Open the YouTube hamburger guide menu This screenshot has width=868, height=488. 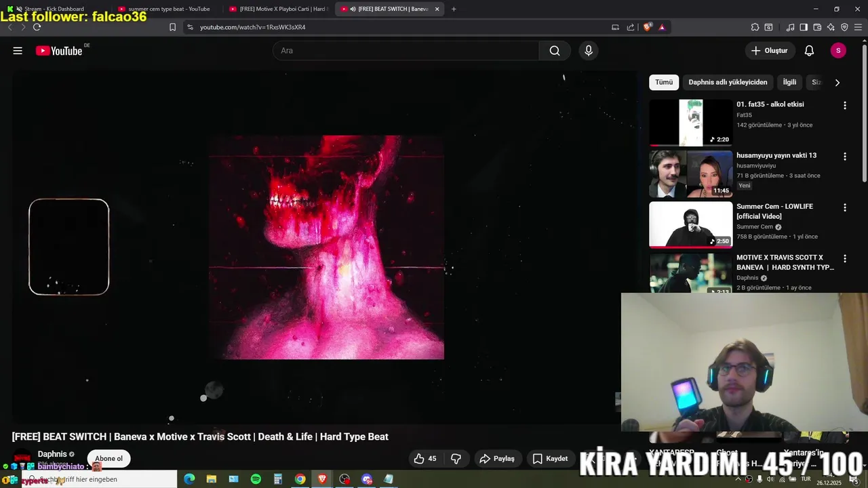tap(18, 51)
